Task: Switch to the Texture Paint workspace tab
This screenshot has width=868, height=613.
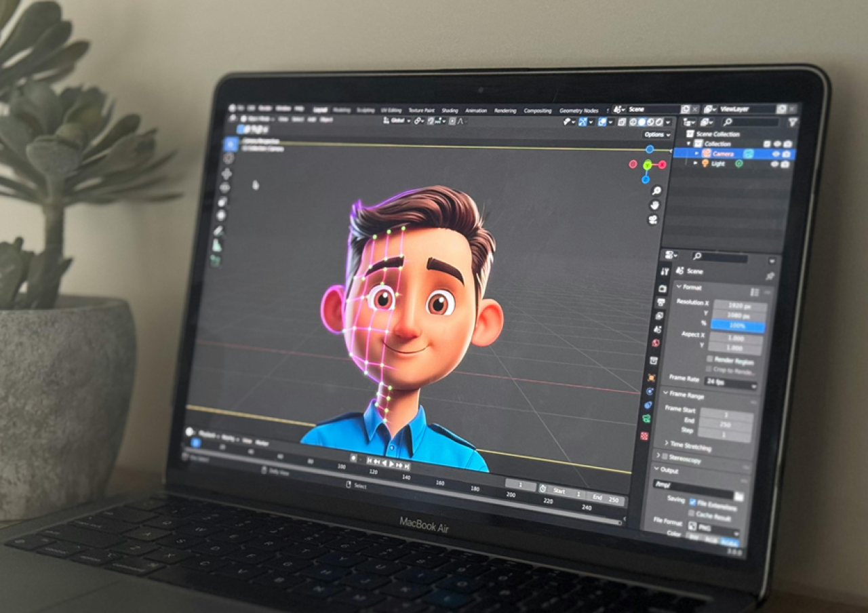Action: [x=421, y=111]
